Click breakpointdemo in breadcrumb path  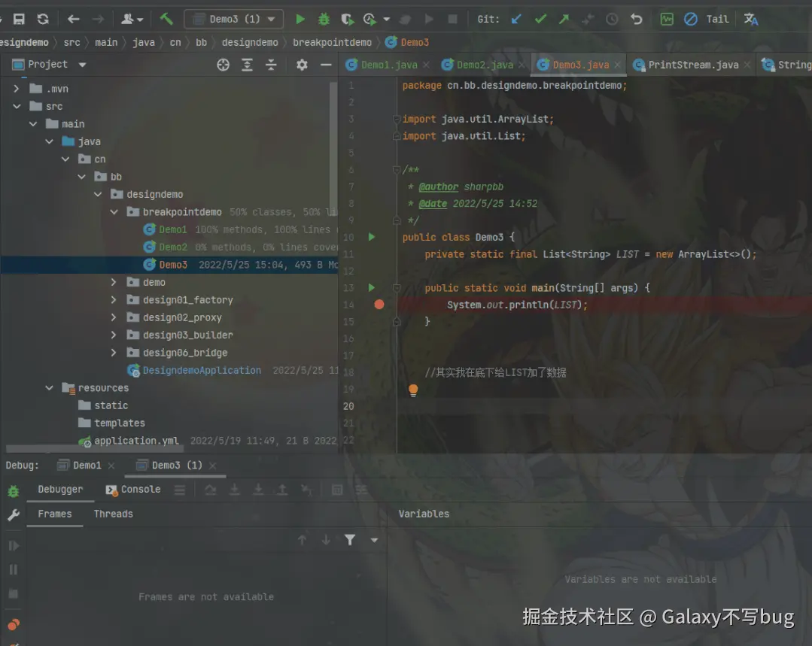tap(332, 42)
